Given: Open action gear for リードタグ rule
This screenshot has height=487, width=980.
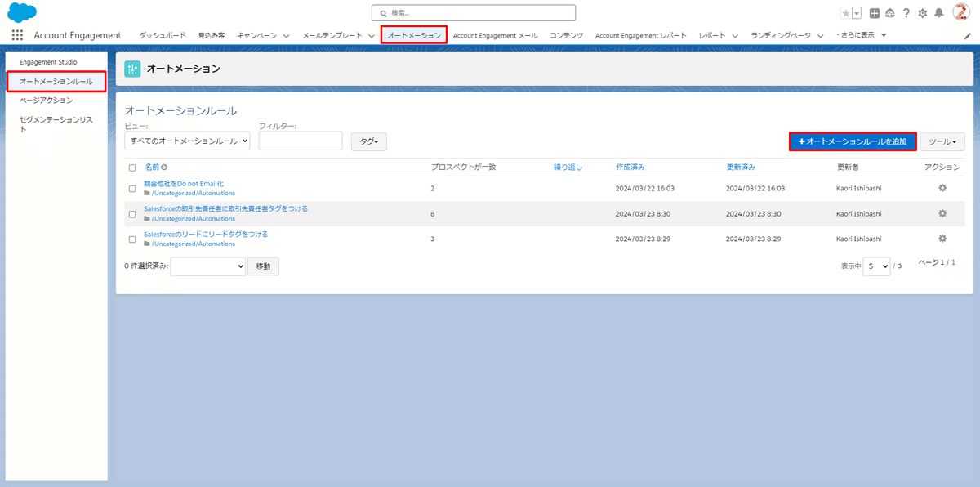Looking at the screenshot, I should (942, 239).
